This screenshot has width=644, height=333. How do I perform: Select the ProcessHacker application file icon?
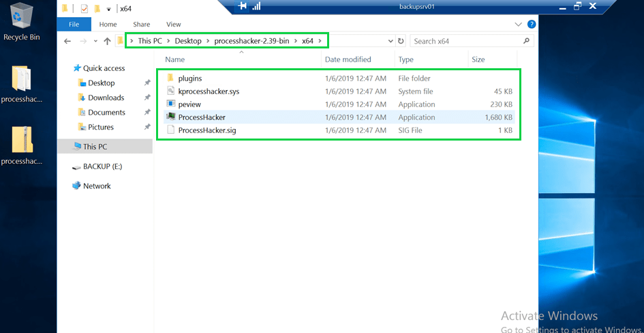pos(171,117)
